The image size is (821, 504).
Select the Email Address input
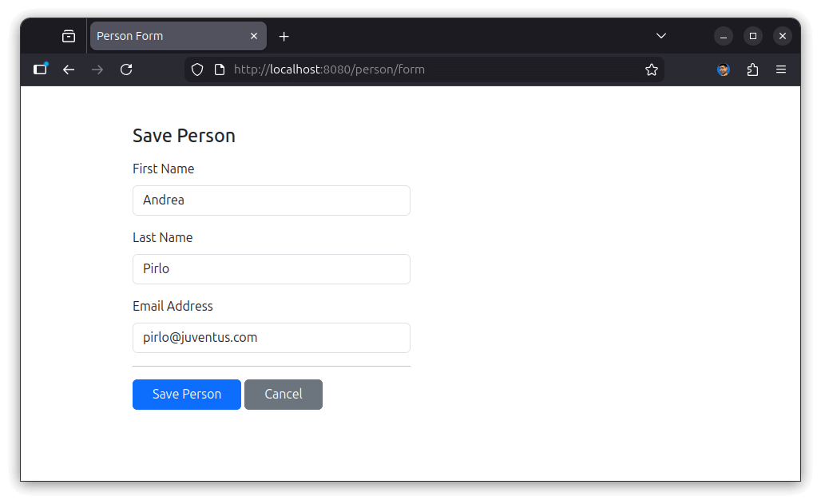pyautogui.click(x=272, y=338)
